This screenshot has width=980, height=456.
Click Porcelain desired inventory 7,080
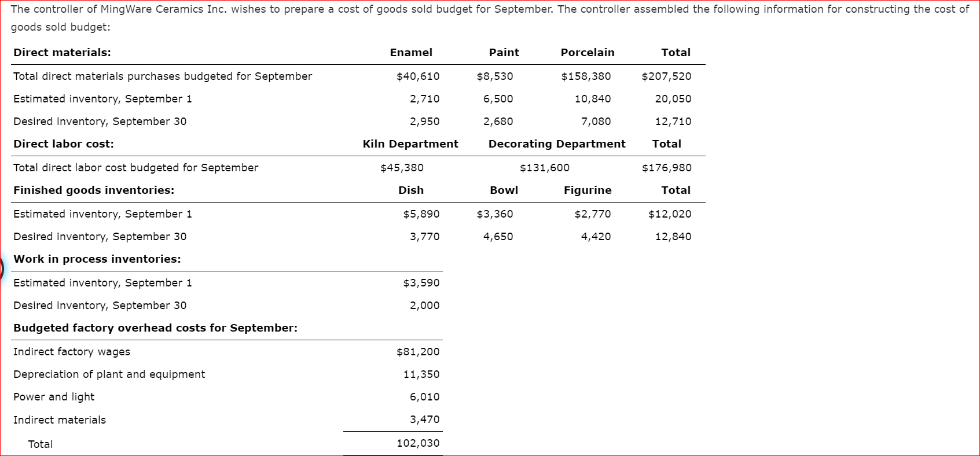[x=596, y=122]
